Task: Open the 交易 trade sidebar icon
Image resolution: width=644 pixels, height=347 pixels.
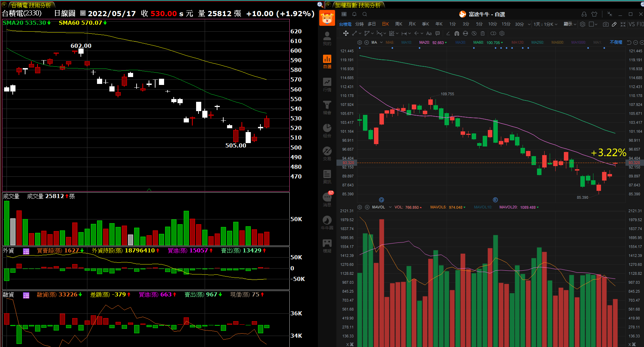Action: 327,153
